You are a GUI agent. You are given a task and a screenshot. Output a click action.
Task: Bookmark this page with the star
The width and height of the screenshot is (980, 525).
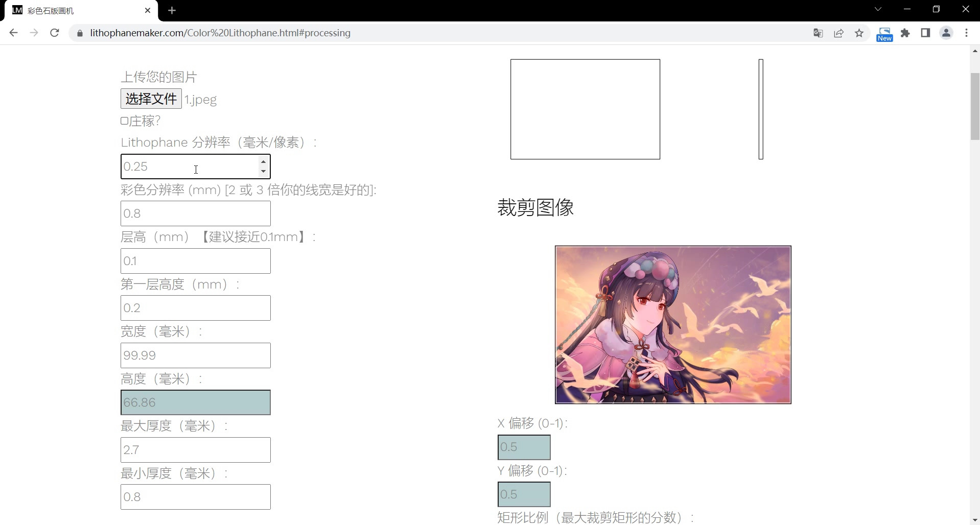coord(859,33)
